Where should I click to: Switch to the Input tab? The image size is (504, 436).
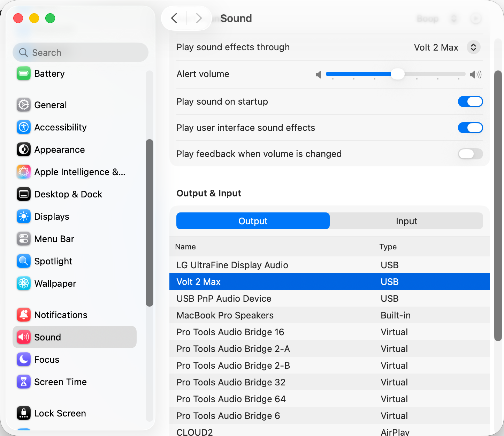click(x=406, y=221)
